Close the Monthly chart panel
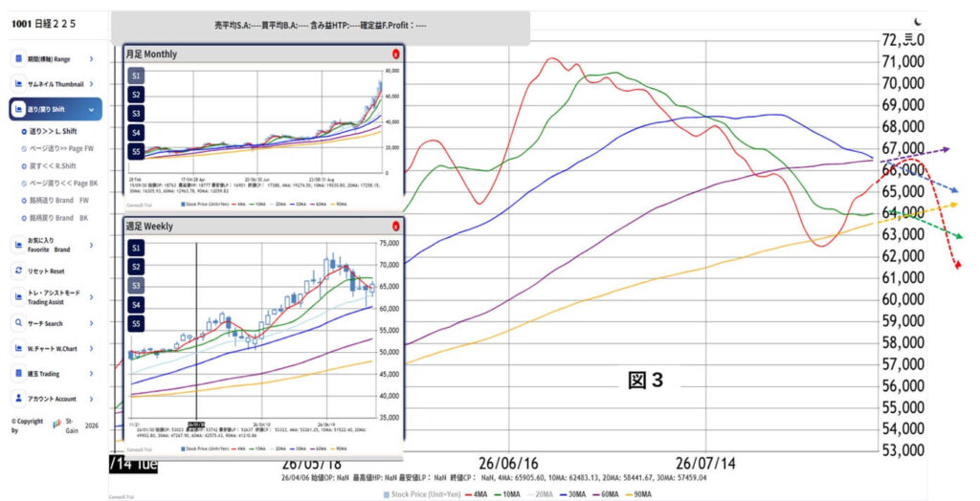This screenshot has height=501, width=980. tap(395, 54)
